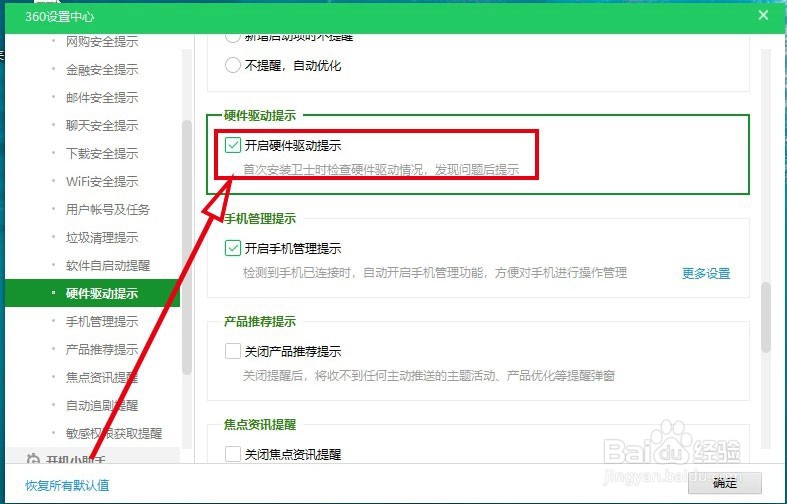Select 自动追剧提醒 sidebar item
Screen dimensions: 787x504
point(102,405)
